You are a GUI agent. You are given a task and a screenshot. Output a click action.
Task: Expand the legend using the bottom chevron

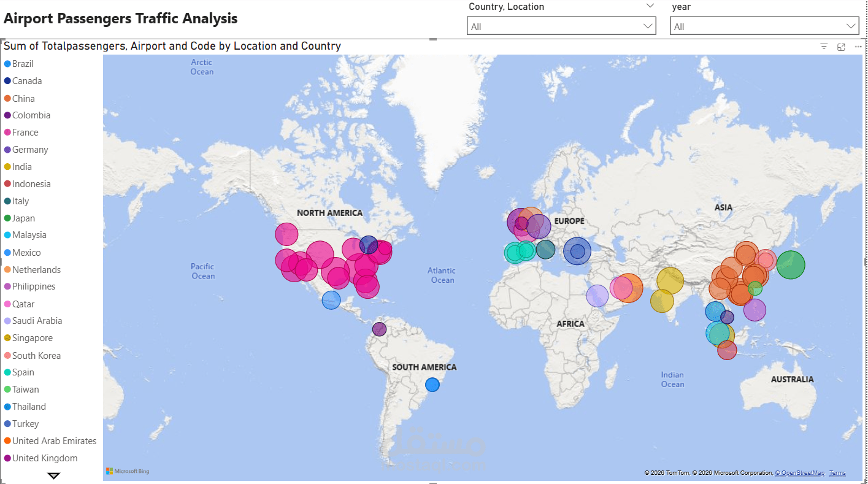53,475
